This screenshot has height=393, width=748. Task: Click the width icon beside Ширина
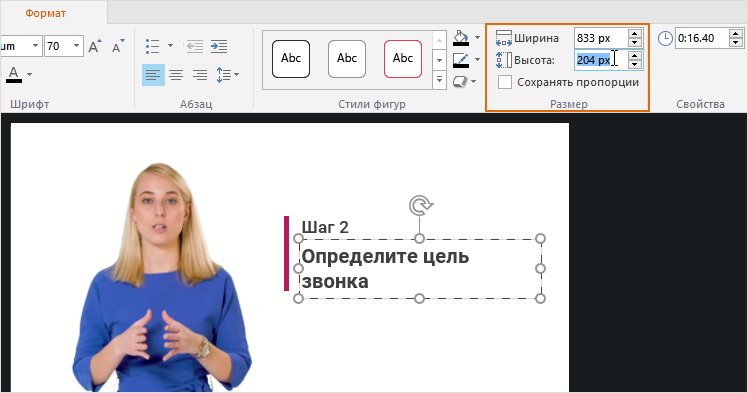[504, 38]
